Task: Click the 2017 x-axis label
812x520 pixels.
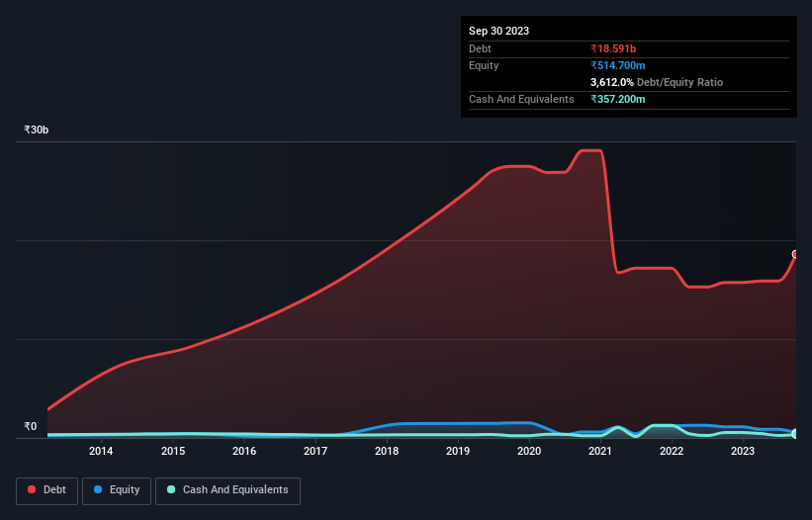Action: [316, 451]
